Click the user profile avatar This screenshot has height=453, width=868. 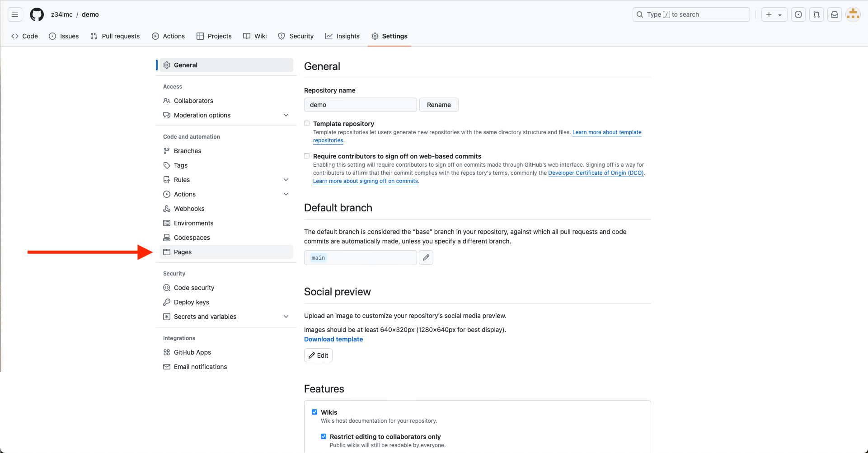tap(853, 14)
